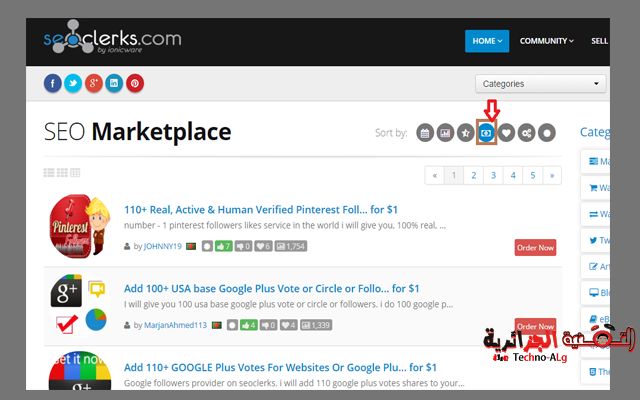This screenshot has width=640, height=400.
Task: Click the flag icon next to MarjanAhmed113
Action: (x=217, y=325)
